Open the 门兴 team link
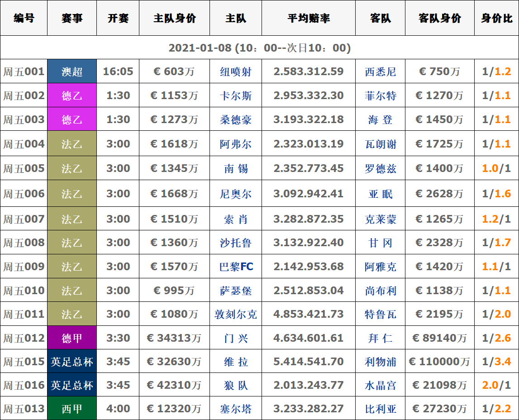Image resolution: width=519 pixels, height=420 pixels. (235, 338)
